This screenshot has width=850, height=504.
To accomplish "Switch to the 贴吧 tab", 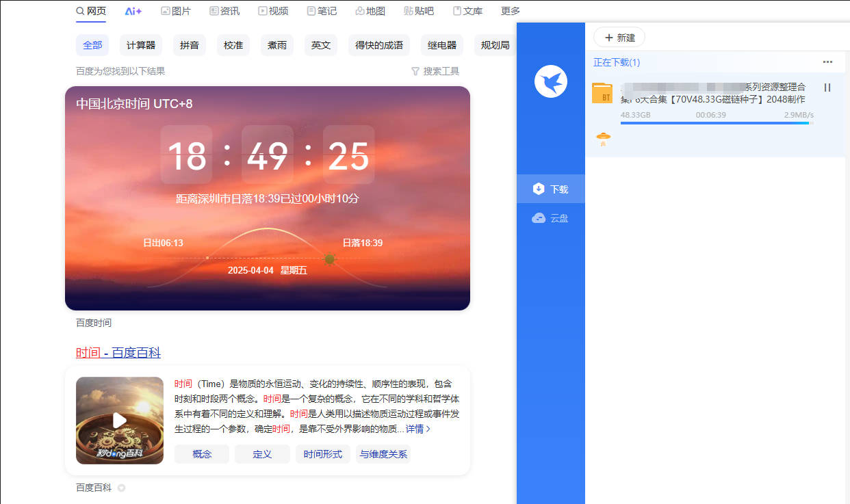I will [418, 10].
